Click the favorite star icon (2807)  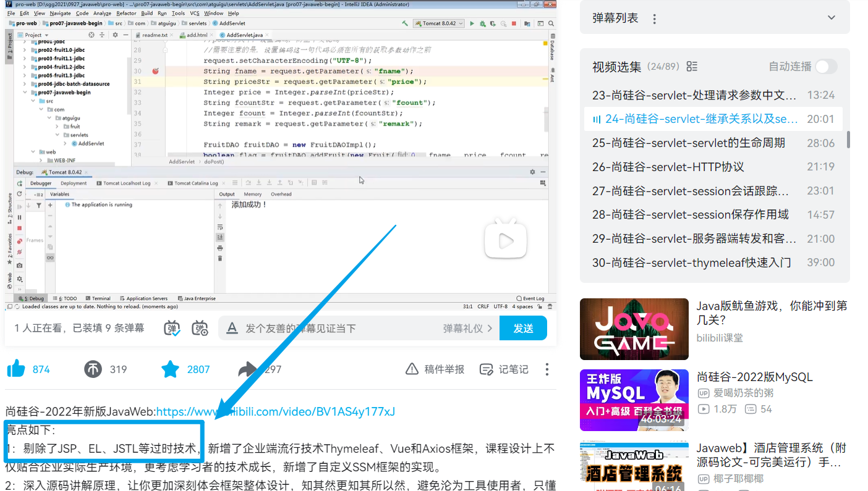coord(170,369)
